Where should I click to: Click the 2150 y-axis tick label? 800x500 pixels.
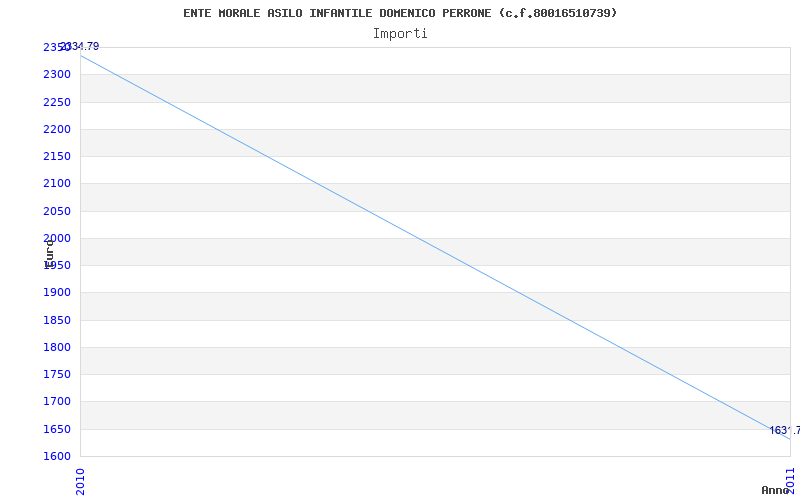[x=57, y=156]
